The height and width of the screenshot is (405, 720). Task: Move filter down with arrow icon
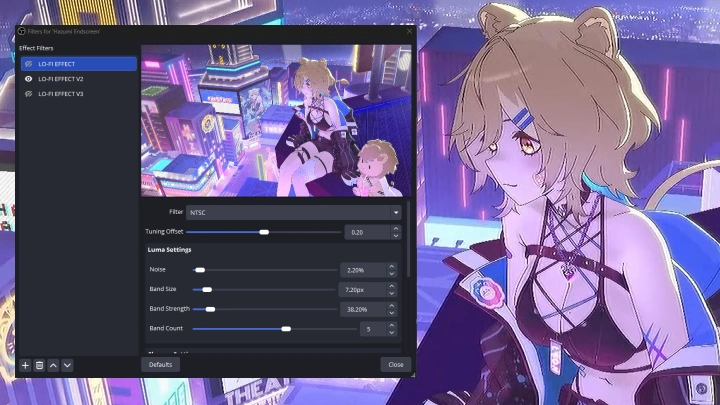click(x=68, y=366)
